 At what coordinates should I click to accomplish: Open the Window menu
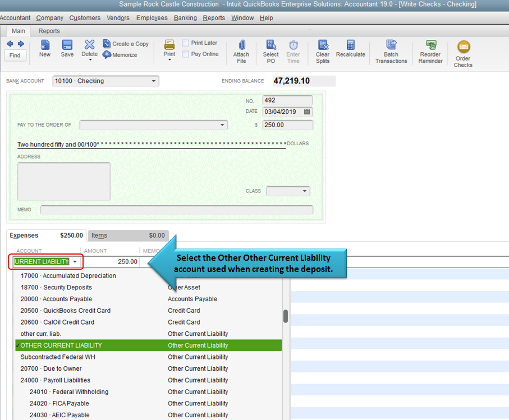click(x=242, y=18)
